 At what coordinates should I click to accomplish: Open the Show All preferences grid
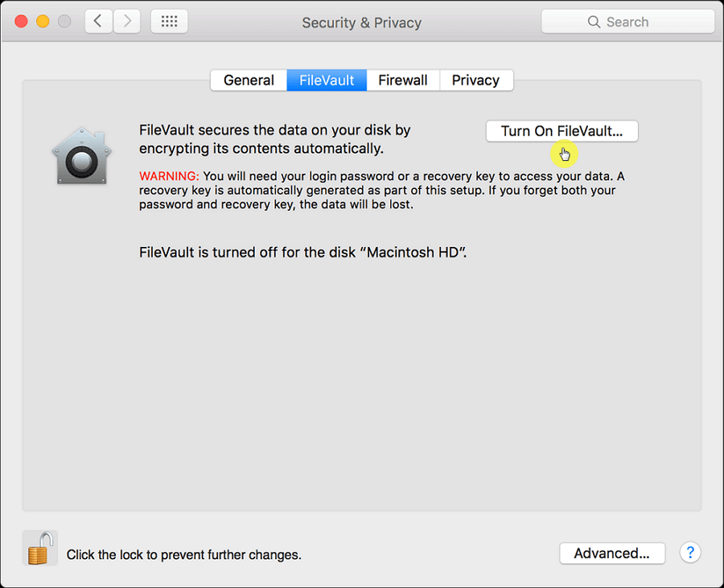pos(168,21)
